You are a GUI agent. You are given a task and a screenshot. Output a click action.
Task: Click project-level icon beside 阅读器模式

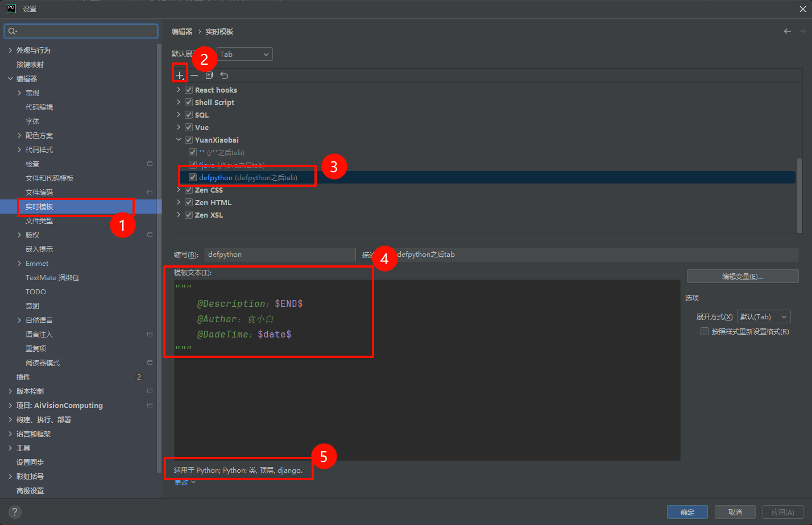point(150,363)
